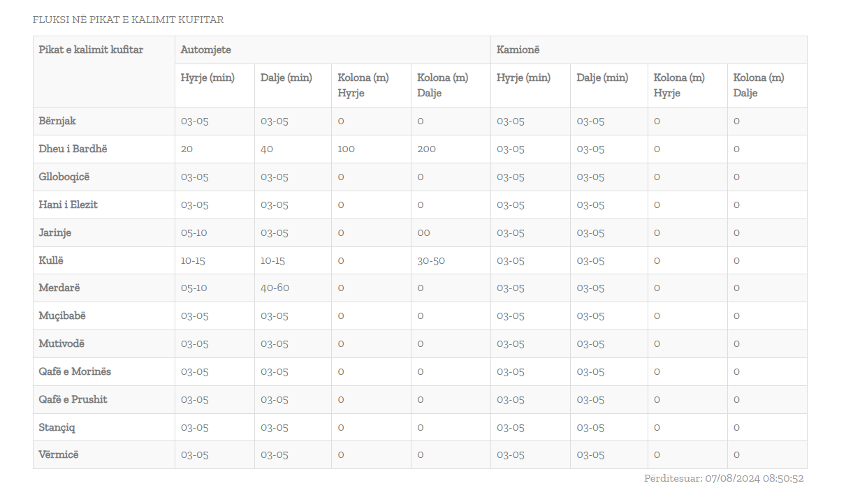Select the Hani i Elezit row label

coord(68,205)
